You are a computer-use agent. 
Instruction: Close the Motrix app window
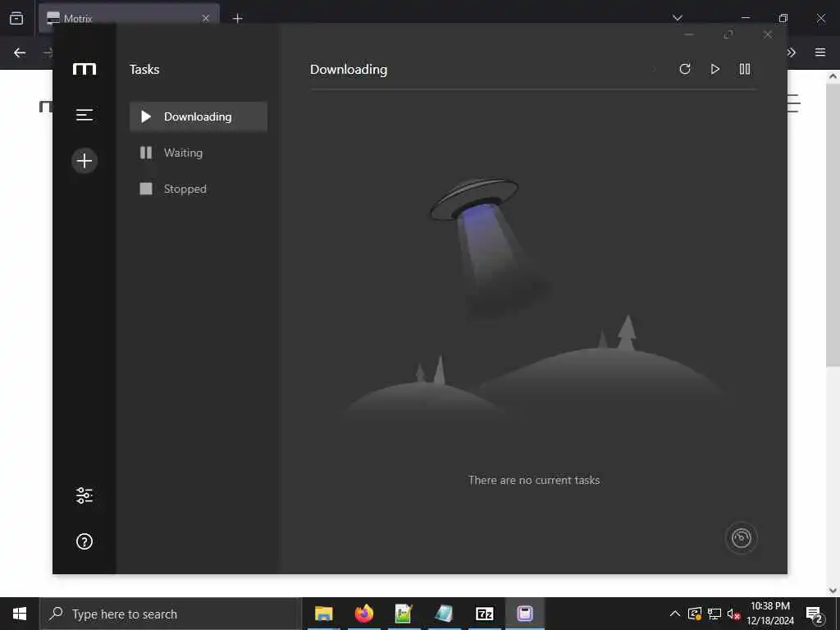(768, 34)
